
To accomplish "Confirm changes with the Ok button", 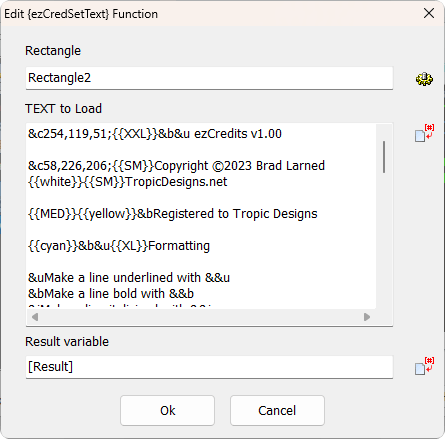I will pyautogui.click(x=167, y=410).
